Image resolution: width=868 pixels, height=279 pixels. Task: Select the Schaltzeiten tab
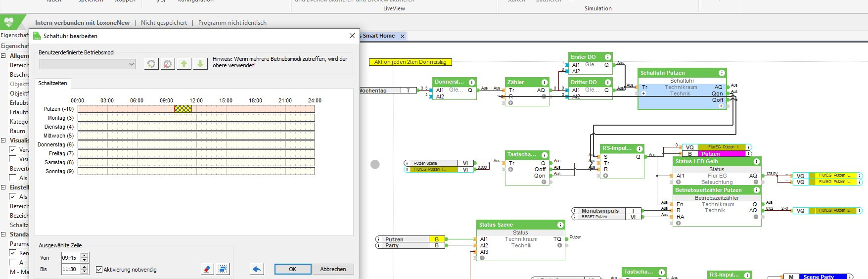coord(52,83)
